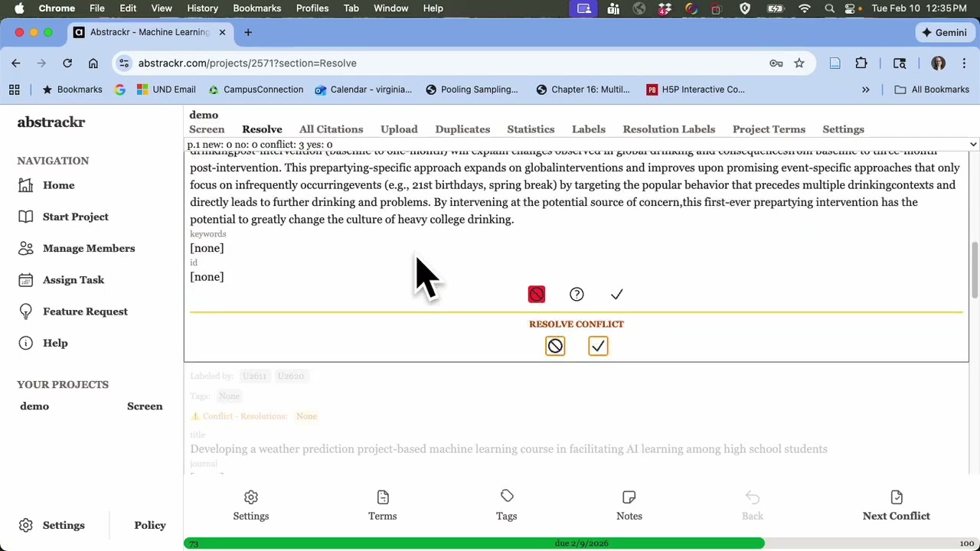Open Start Project in sidebar

click(x=76, y=217)
